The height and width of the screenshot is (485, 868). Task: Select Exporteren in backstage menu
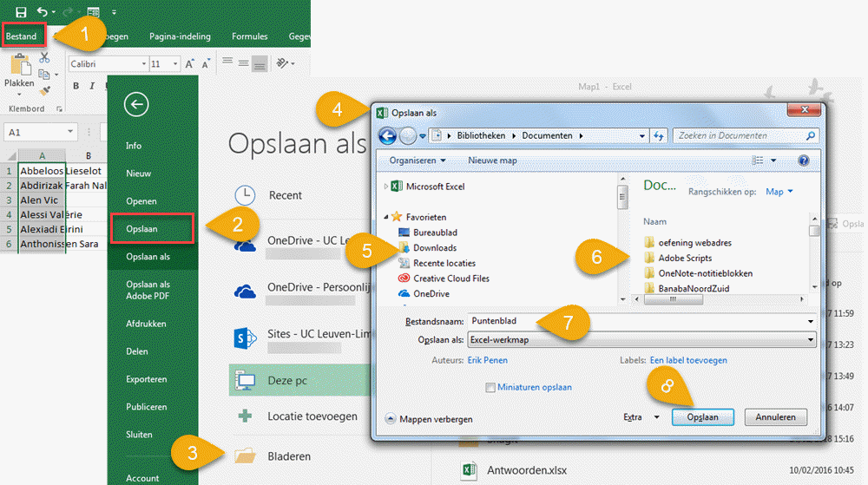[x=146, y=379]
